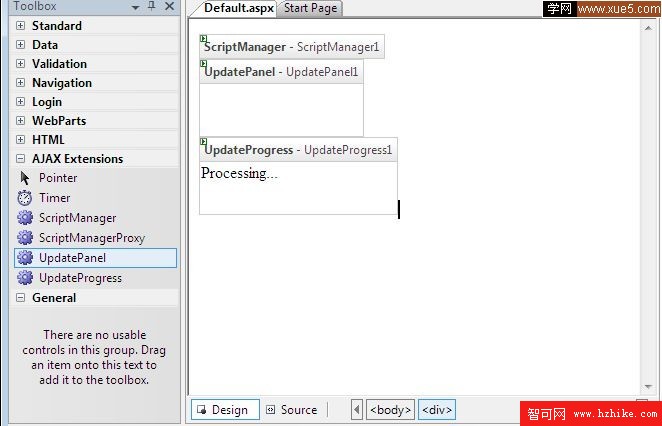Click the WebParts group label
662x426 pixels.
(x=59, y=120)
